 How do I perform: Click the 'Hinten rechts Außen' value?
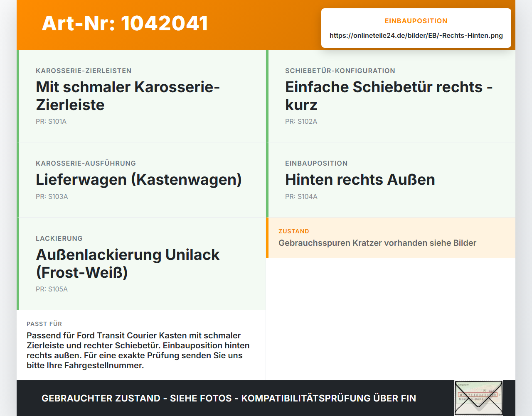pyautogui.click(x=360, y=180)
